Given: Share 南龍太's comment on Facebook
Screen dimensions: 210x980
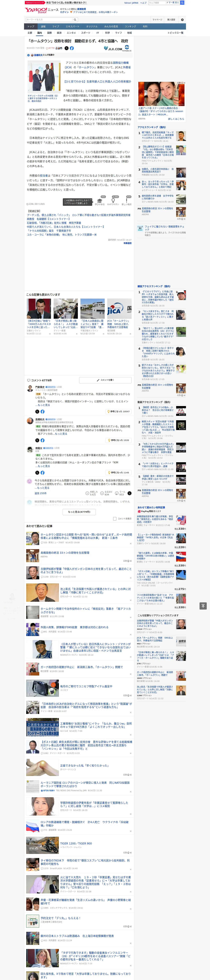Looking at the screenshot, I should [42, 473].
